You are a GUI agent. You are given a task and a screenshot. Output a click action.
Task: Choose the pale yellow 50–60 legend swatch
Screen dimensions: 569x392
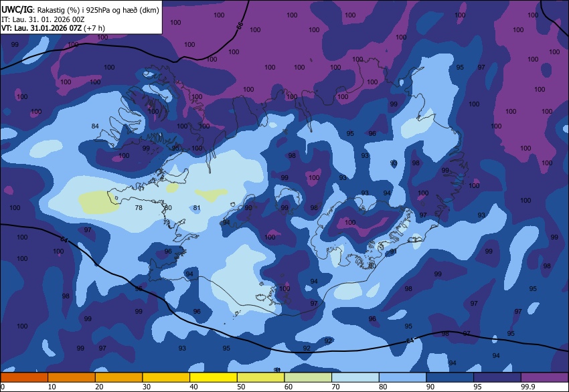pos(260,377)
